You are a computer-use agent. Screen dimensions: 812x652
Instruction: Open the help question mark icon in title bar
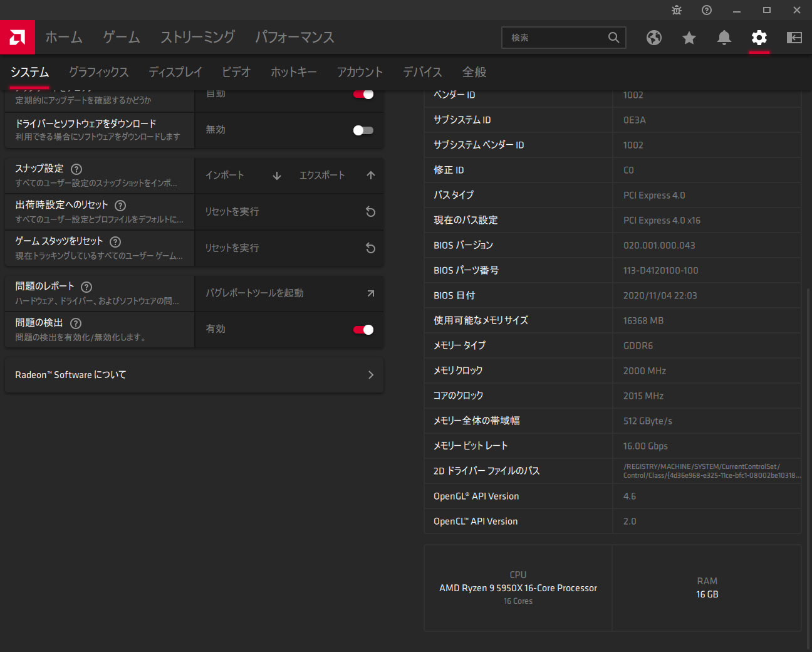coord(707,10)
